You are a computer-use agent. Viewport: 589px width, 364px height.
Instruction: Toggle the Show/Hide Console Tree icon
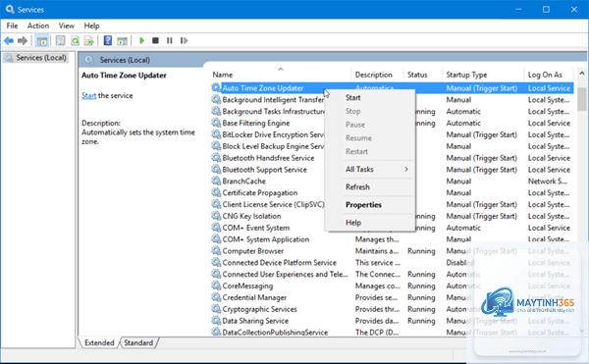pyautogui.click(x=41, y=40)
